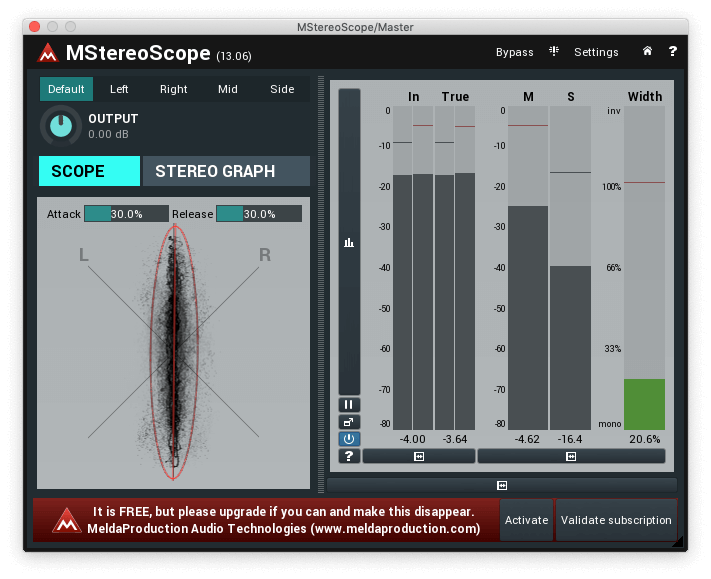Open the Settings menu
Image resolution: width=711 pixels, height=579 pixels.
(x=596, y=52)
